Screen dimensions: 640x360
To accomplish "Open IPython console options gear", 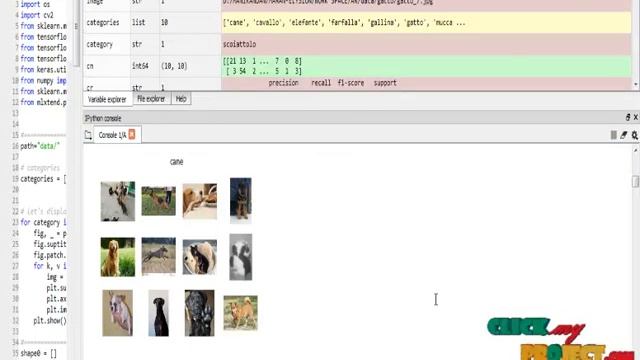I will [635, 135].
